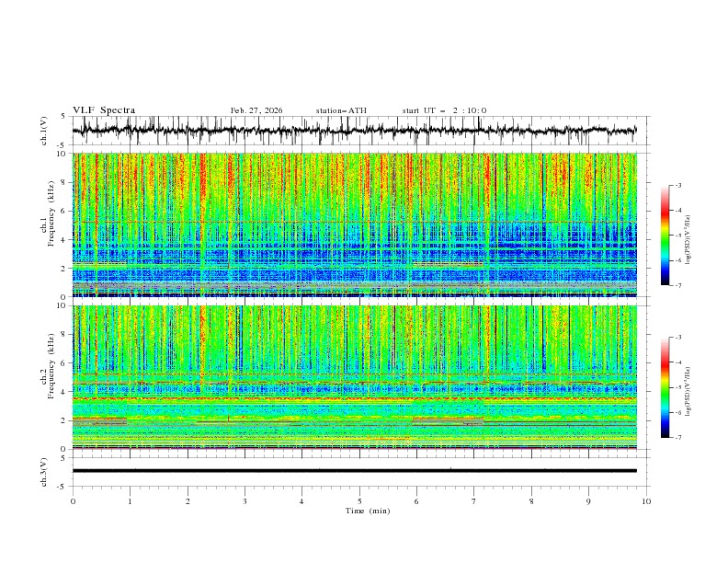The width and height of the screenshot is (728, 563).
Task: Click time axis end tick label "10"
Action: point(646,501)
